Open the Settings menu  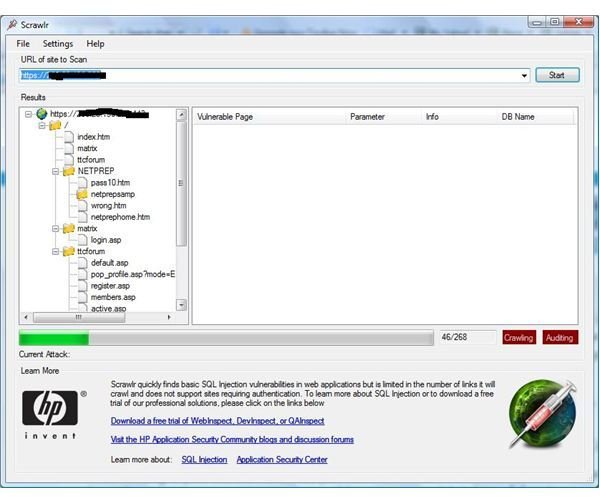[58, 44]
